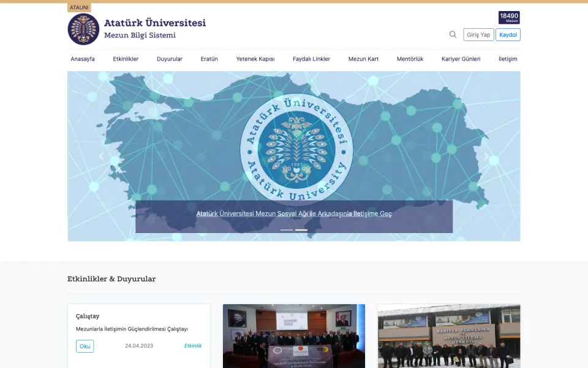Click the Kaydol register button
This screenshot has height=368, width=588.
click(508, 34)
